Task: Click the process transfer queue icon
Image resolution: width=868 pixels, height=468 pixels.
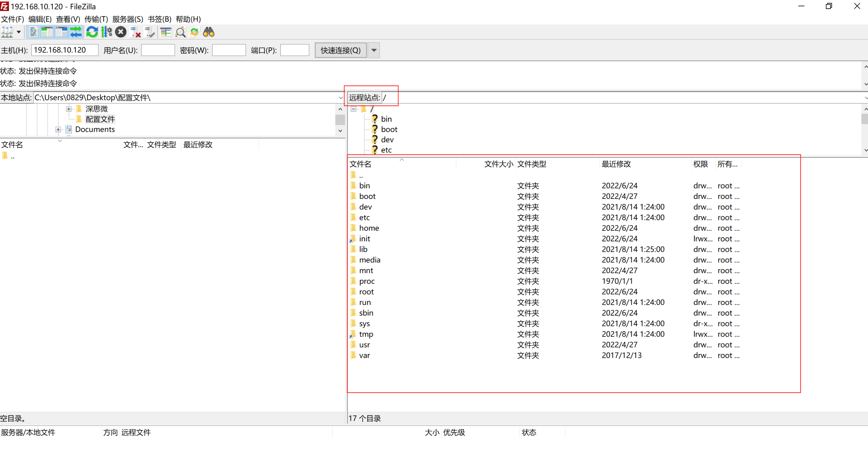Action: coord(106,32)
